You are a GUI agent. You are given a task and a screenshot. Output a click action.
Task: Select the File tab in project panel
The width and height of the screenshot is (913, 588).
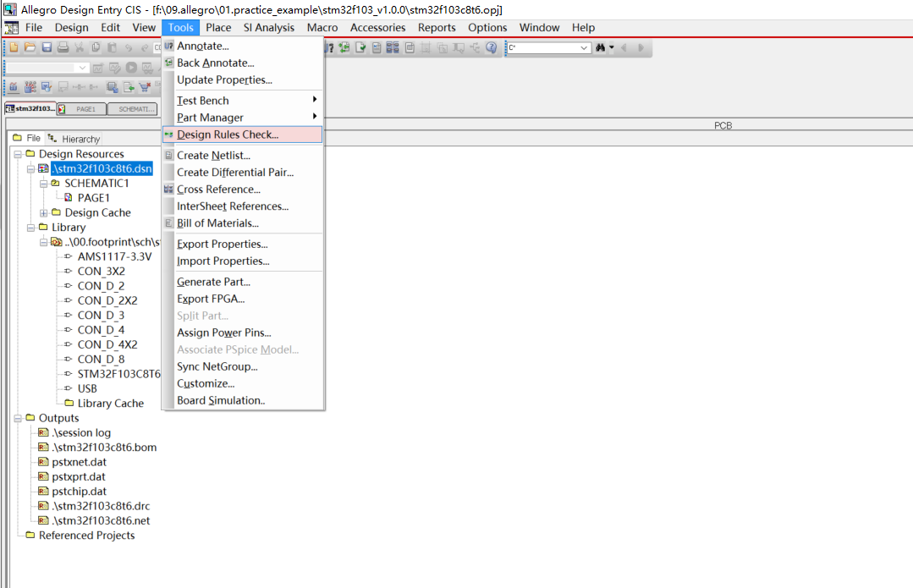coord(27,138)
